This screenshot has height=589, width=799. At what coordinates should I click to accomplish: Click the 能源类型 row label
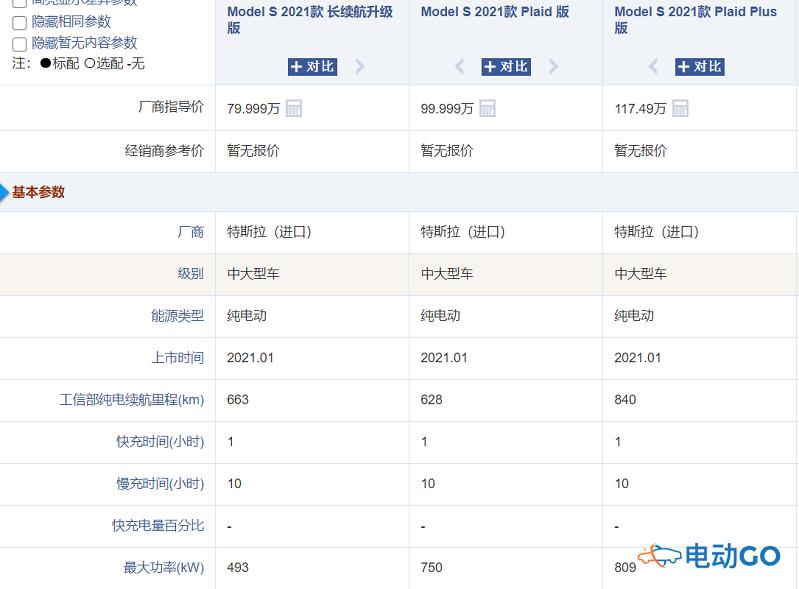point(177,316)
